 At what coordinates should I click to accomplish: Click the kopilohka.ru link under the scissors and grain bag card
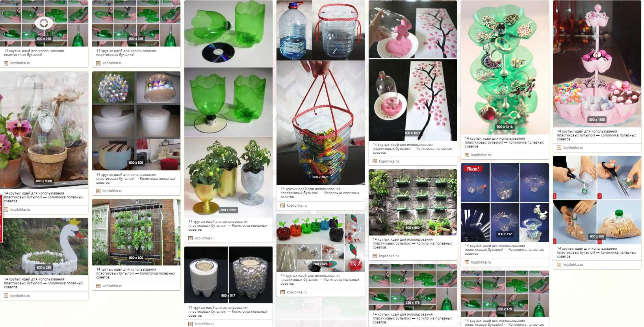click(x=573, y=265)
